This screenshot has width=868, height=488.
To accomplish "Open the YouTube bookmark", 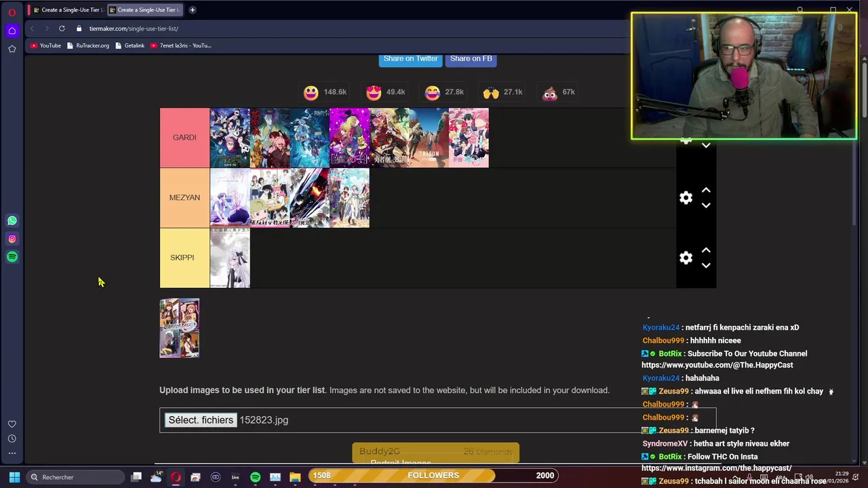I will pyautogui.click(x=45, y=45).
